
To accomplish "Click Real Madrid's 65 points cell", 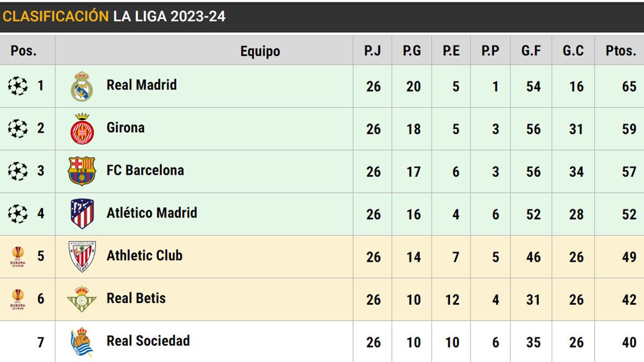I will (x=629, y=86).
